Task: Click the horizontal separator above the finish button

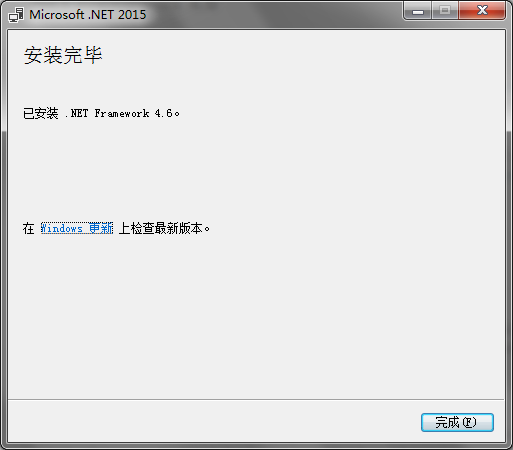Action: click(x=256, y=399)
